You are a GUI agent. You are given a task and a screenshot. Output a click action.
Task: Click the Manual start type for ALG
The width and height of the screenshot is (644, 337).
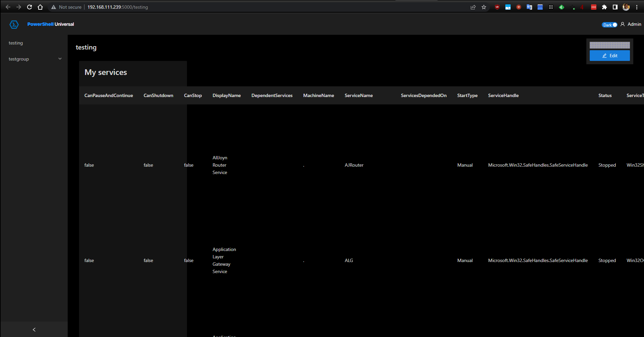point(465,260)
